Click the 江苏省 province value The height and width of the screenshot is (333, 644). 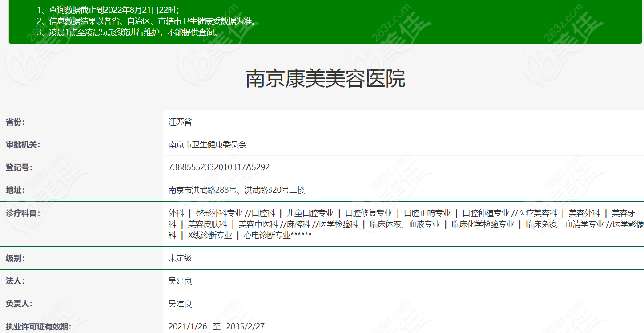point(180,122)
